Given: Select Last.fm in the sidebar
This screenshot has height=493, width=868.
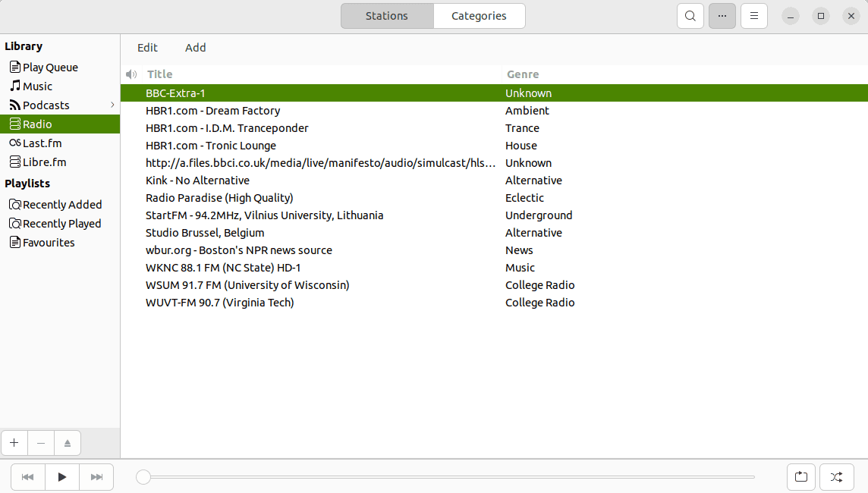Looking at the screenshot, I should pyautogui.click(x=42, y=143).
